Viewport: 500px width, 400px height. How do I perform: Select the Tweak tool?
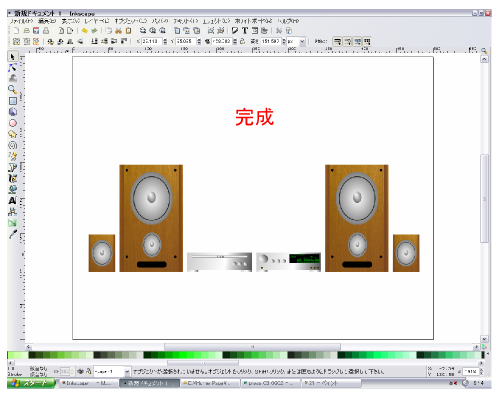[13, 79]
